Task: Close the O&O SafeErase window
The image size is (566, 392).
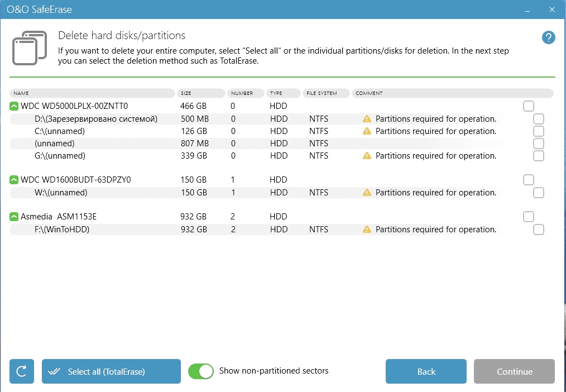Action: click(552, 9)
